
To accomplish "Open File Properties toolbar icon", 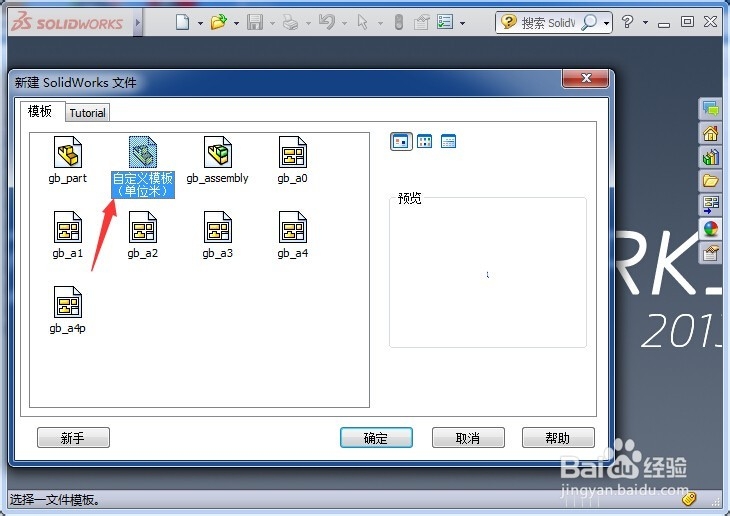I will pos(422,22).
